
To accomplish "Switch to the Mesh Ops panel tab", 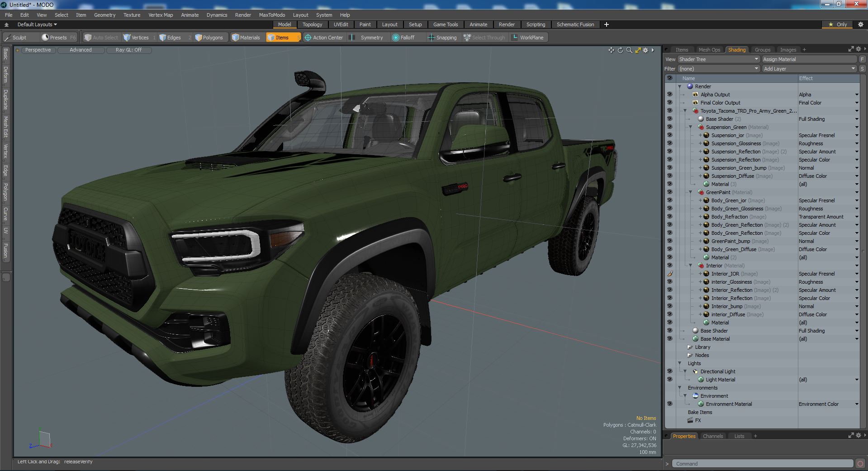I will pyautogui.click(x=709, y=50).
